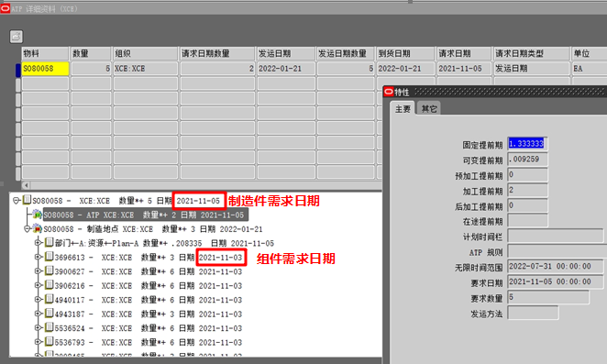Screen dimensions: 607x364
Task: Switch to the 其它 tab
Action: click(x=429, y=109)
